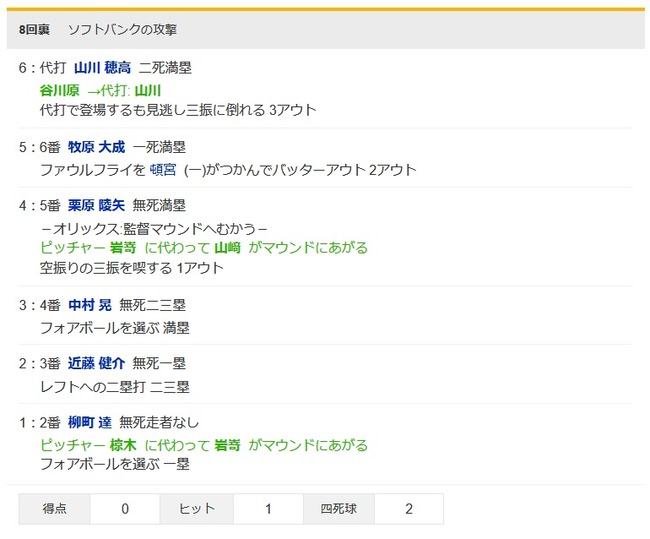650x539 pixels.
Task: Click batting order label 1 : 2番
Action: pyautogui.click(x=39, y=422)
